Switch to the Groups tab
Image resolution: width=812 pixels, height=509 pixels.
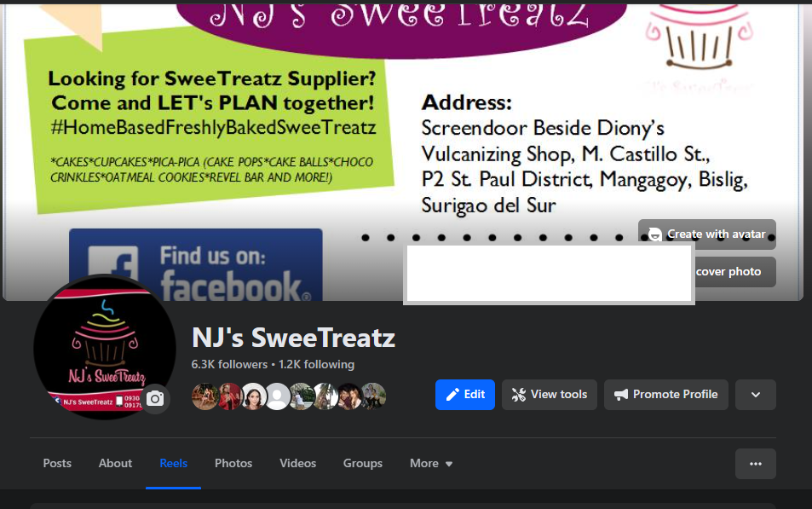tap(362, 464)
